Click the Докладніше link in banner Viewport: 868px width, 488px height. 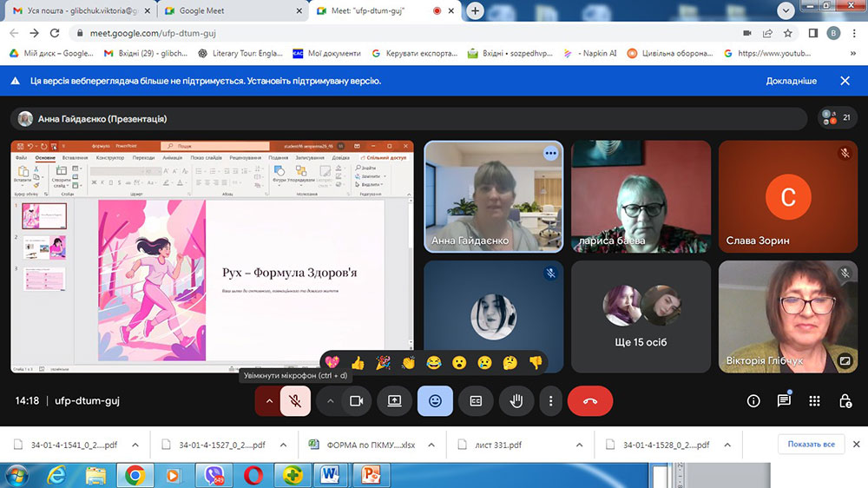click(791, 81)
